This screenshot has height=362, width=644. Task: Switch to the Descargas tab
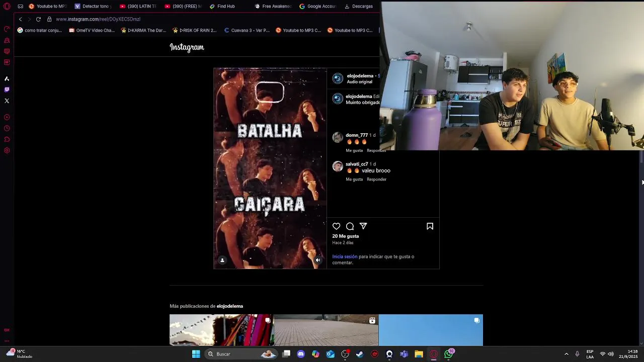(x=359, y=6)
